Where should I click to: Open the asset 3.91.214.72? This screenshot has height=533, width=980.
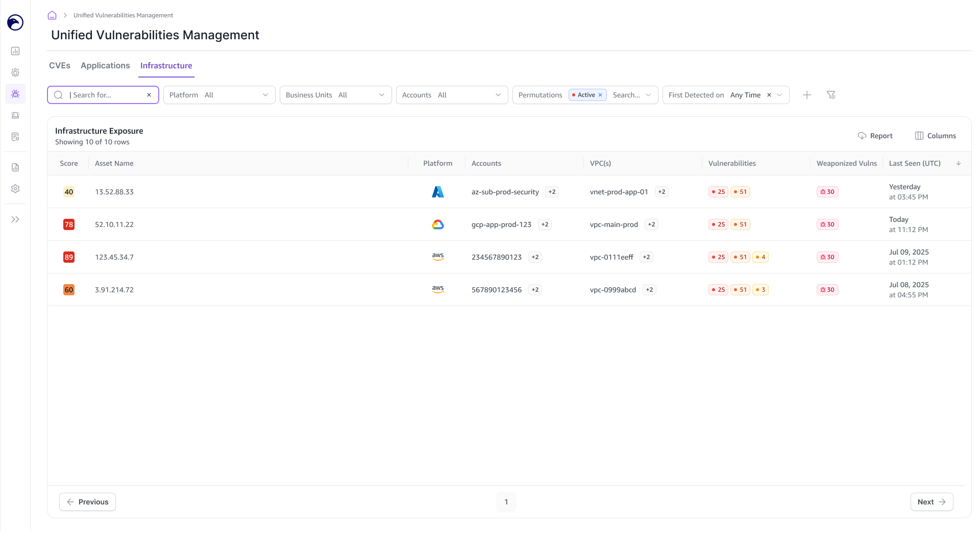pyautogui.click(x=114, y=290)
